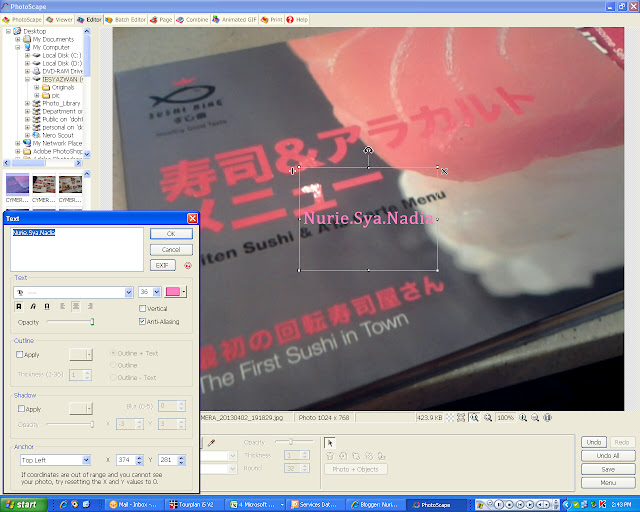Select the eyedropper color picker tool
The height and width of the screenshot is (512, 640).
click(211, 443)
